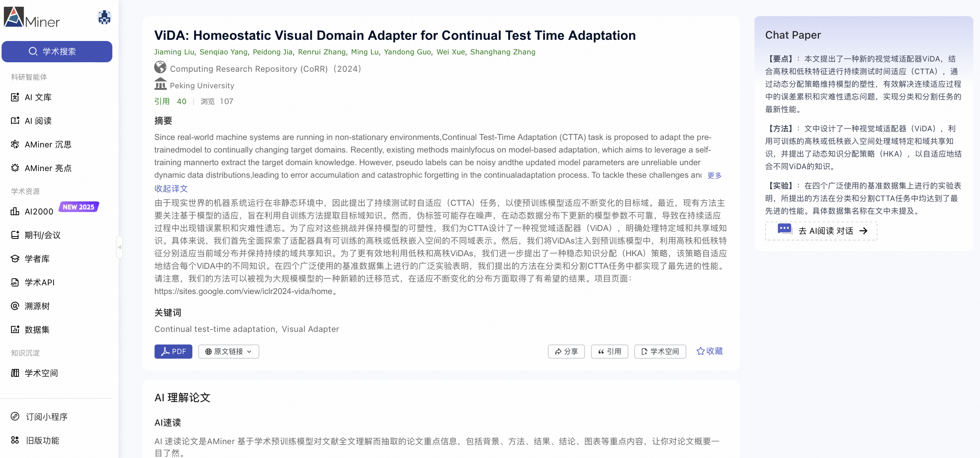This screenshot has height=458, width=980.
Task: Click the PDF button
Action: pos(173,352)
